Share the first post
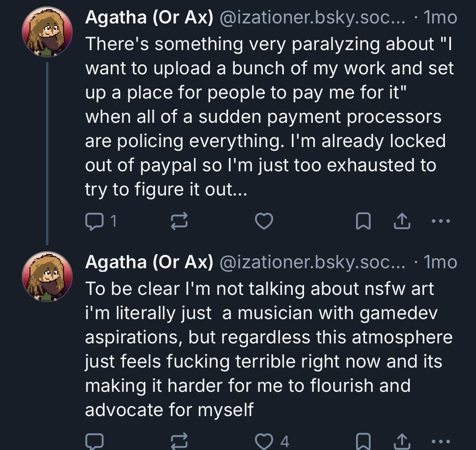476x450 pixels. 402,221
